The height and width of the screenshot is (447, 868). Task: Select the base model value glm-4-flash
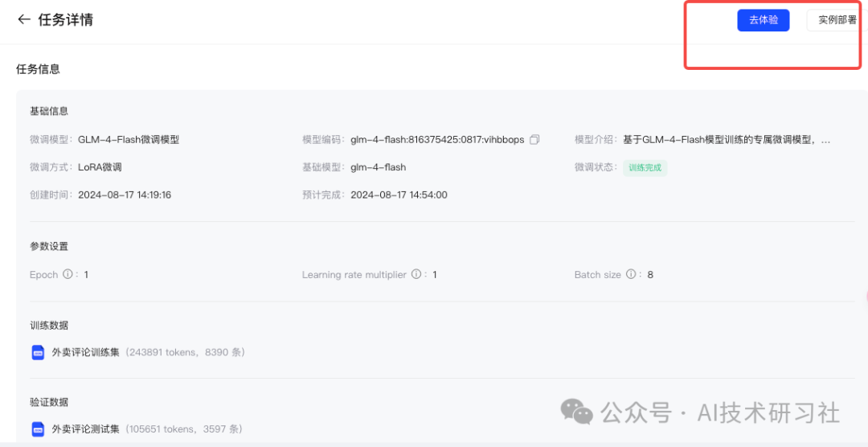tap(378, 167)
